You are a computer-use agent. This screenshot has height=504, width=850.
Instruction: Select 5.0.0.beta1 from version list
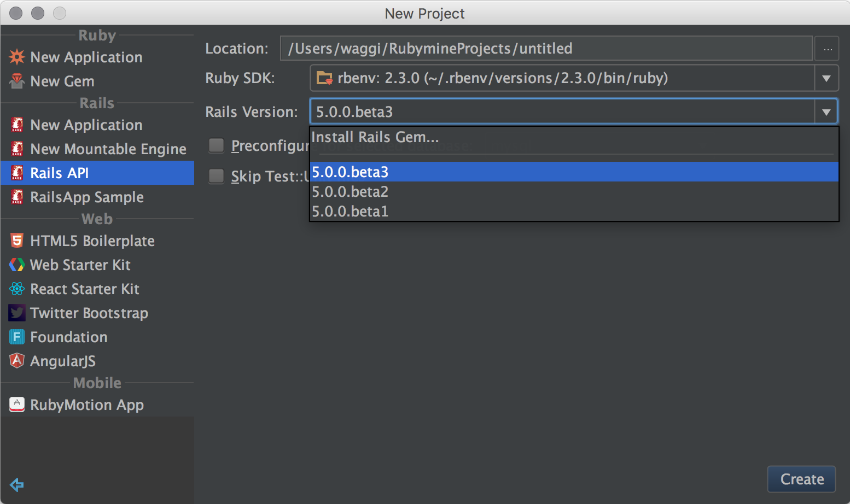coord(574,211)
